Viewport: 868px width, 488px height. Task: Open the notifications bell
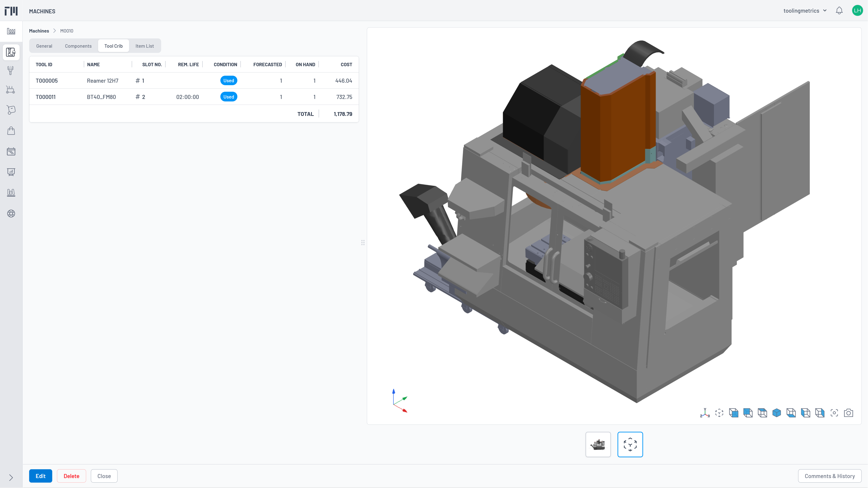pyautogui.click(x=839, y=11)
